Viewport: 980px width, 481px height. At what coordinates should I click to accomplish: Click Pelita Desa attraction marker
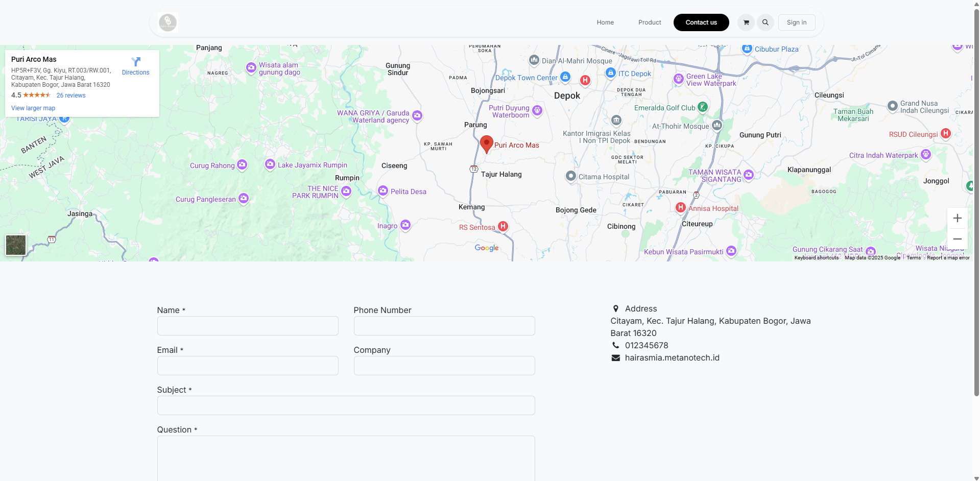coord(383,190)
